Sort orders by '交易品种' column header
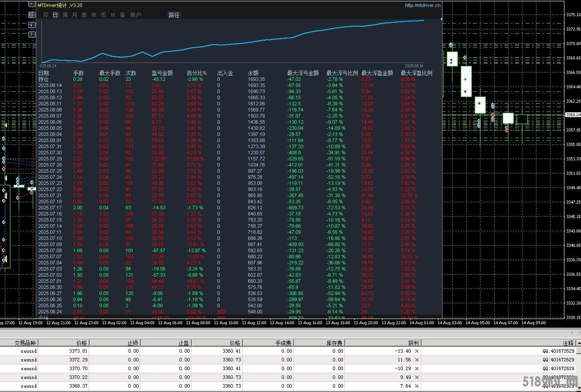The width and height of the screenshot is (581, 392). coord(25,343)
